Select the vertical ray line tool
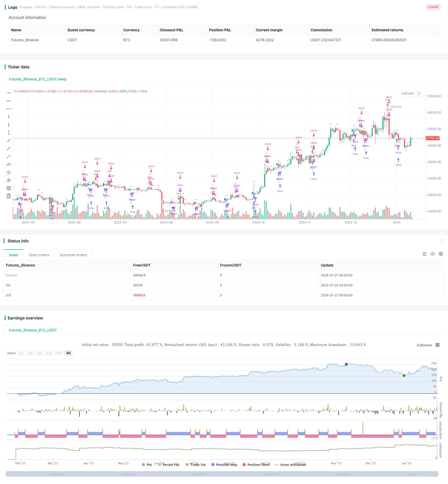448x484 pixels. 9,125
